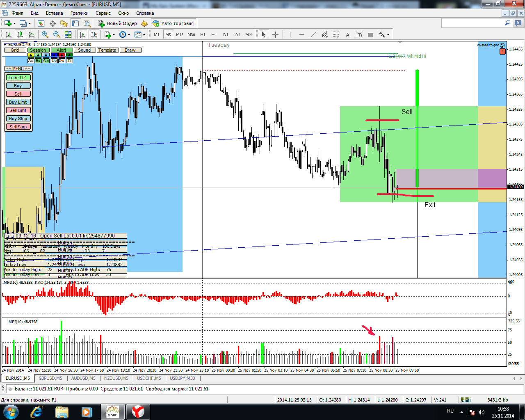Click red down-alert color swatch
The height and width of the screenshot is (420, 525).
click(x=62, y=55)
